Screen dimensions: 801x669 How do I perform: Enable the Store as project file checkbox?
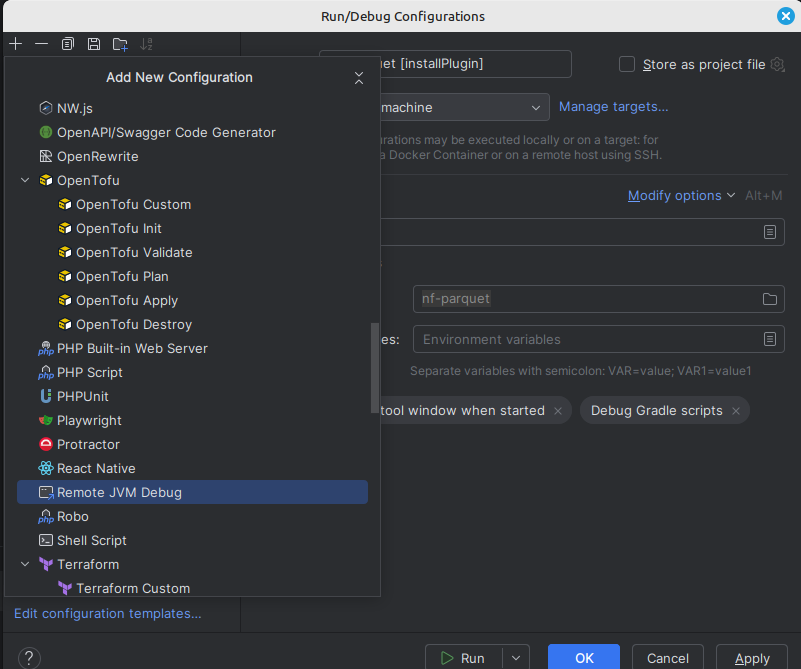click(x=626, y=64)
